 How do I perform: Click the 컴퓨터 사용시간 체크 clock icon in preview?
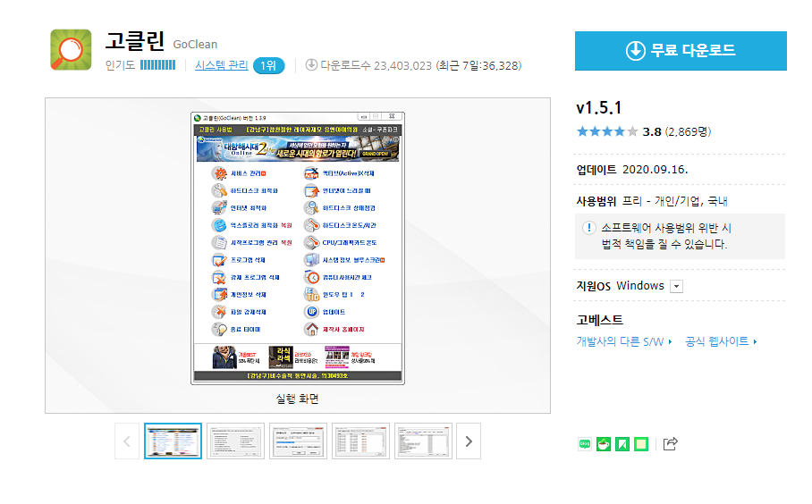point(312,277)
